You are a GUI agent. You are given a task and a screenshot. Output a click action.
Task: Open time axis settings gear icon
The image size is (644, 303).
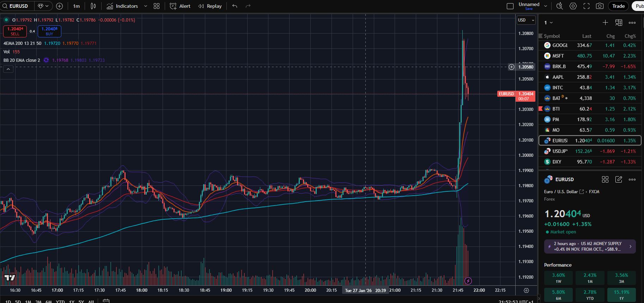coord(526,290)
